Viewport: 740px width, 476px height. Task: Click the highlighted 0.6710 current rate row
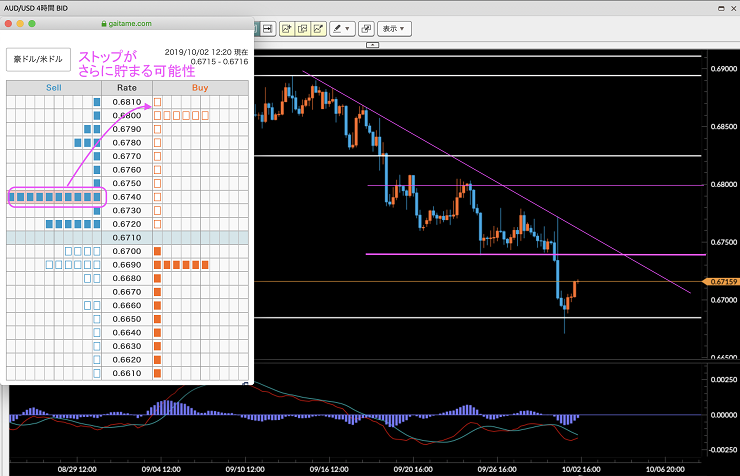pos(127,238)
